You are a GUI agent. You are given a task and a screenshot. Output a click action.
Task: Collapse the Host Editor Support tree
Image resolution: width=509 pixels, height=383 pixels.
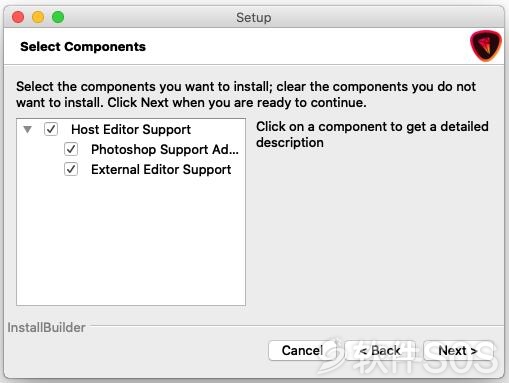(x=28, y=129)
